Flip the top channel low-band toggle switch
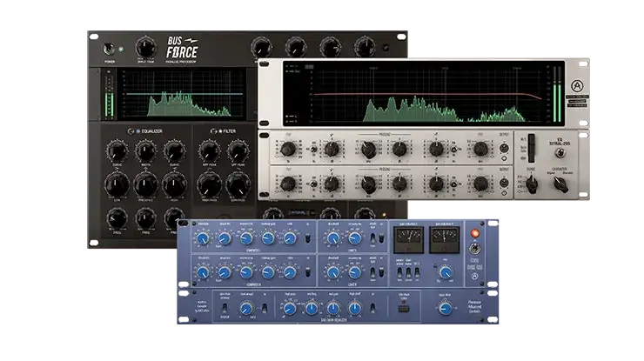 313,150
